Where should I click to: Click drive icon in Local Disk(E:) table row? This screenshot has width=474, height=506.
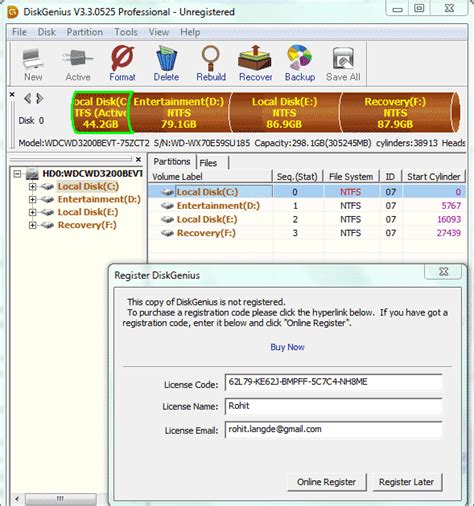pos(167,220)
